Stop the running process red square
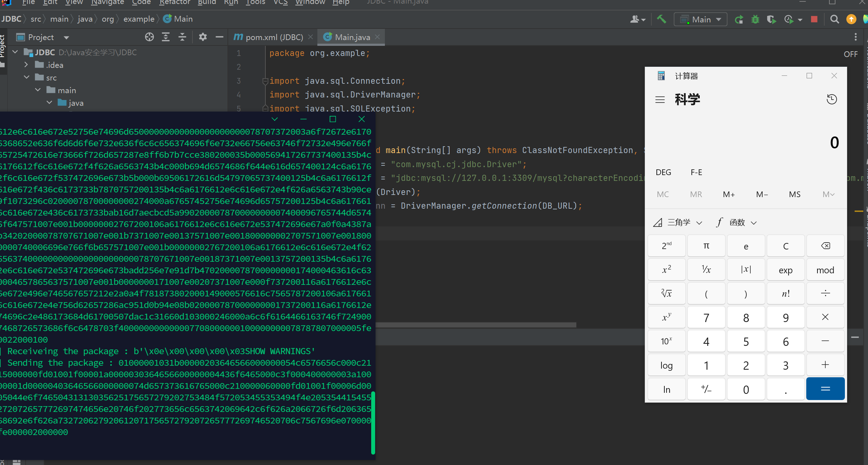Screen dimensions: 868x465 click(814, 19)
